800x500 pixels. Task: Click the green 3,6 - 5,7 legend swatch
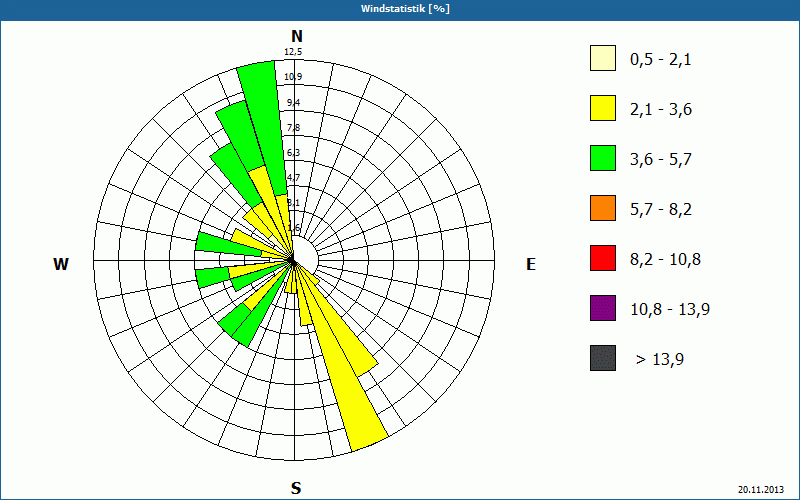603,158
